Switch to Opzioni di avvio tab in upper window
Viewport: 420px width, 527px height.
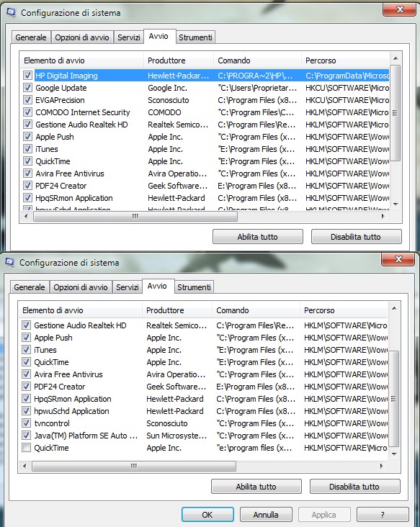pos(82,37)
